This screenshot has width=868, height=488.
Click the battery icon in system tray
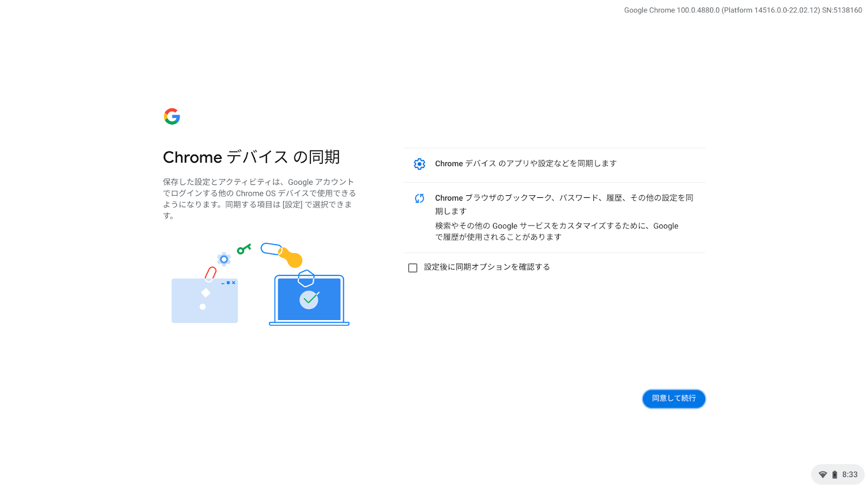click(x=835, y=474)
